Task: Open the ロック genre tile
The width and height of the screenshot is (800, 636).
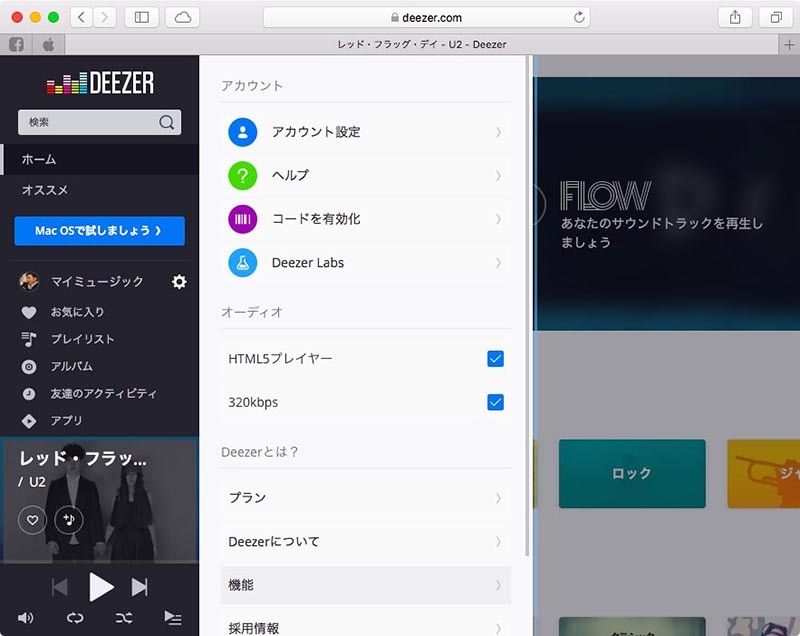Action: [632, 474]
